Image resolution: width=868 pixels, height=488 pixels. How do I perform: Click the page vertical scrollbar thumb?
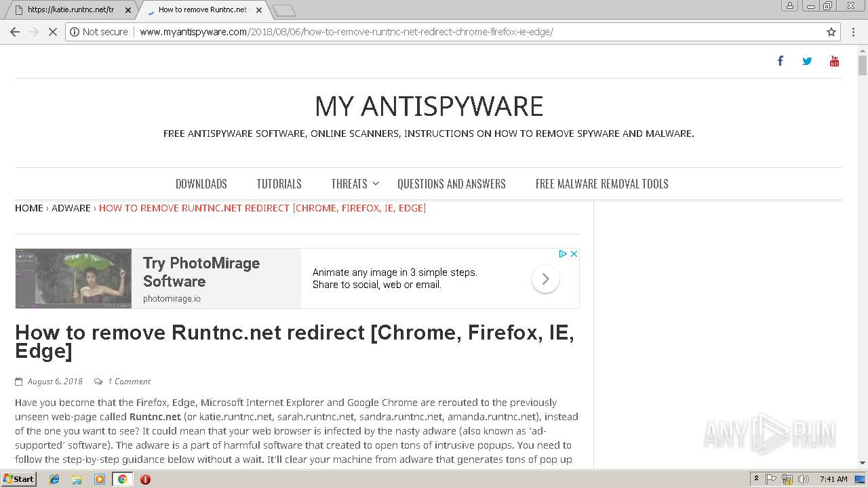(863, 66)
